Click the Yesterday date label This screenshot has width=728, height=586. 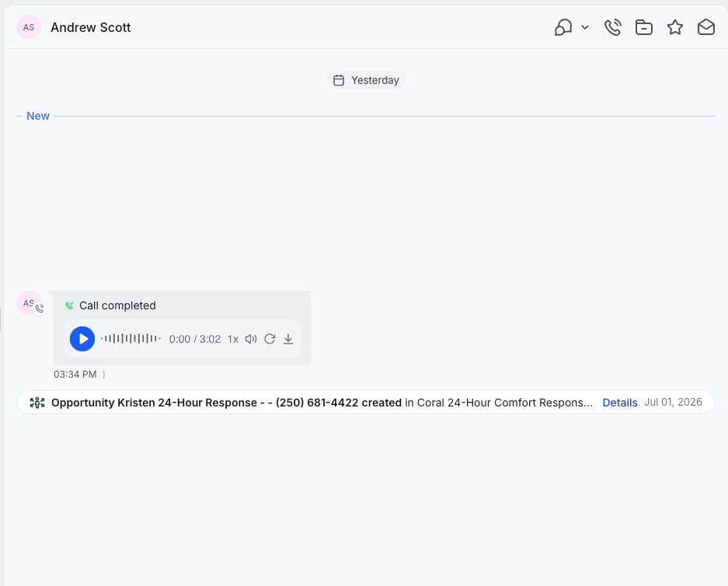click(374, 80)
